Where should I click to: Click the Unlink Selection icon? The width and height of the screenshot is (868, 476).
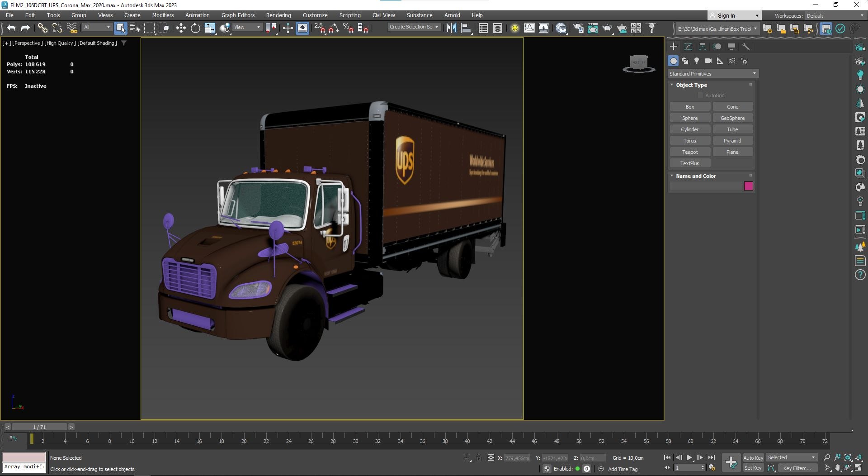57,28
